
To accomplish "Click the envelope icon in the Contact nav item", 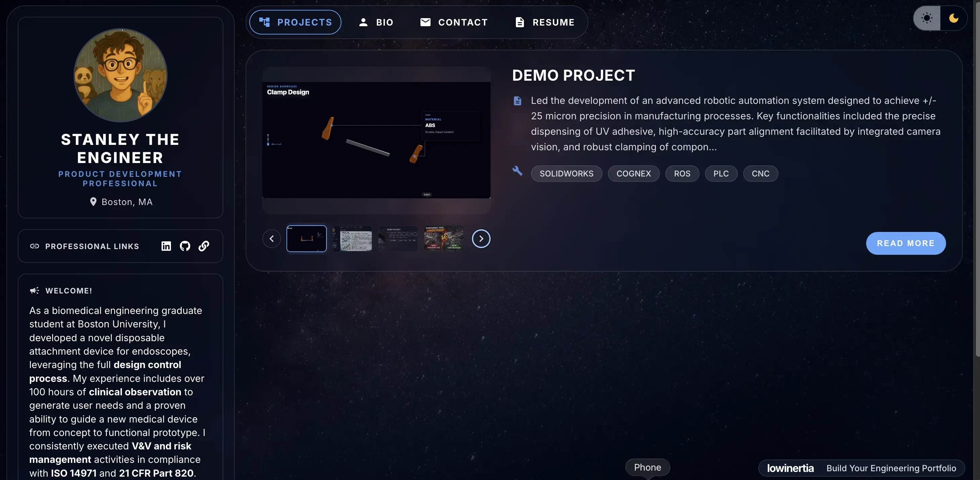I will tap(426, 22).
